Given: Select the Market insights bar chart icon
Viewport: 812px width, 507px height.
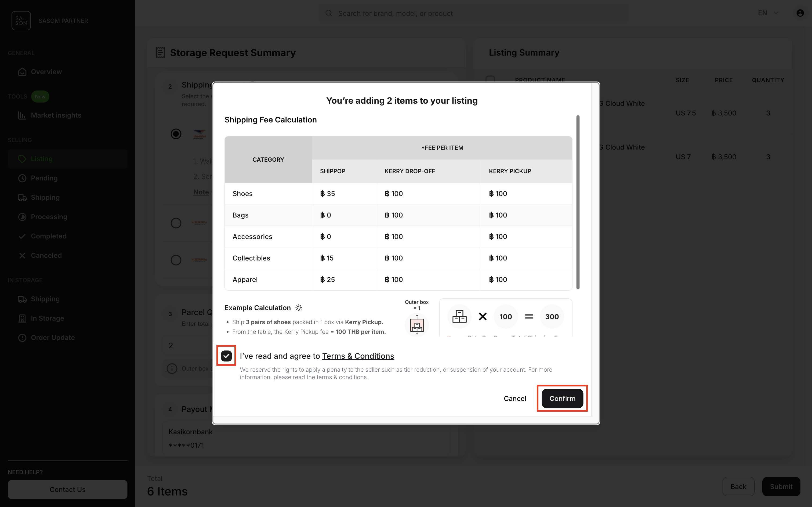Looking at the screenshot, I should (22, 115).
